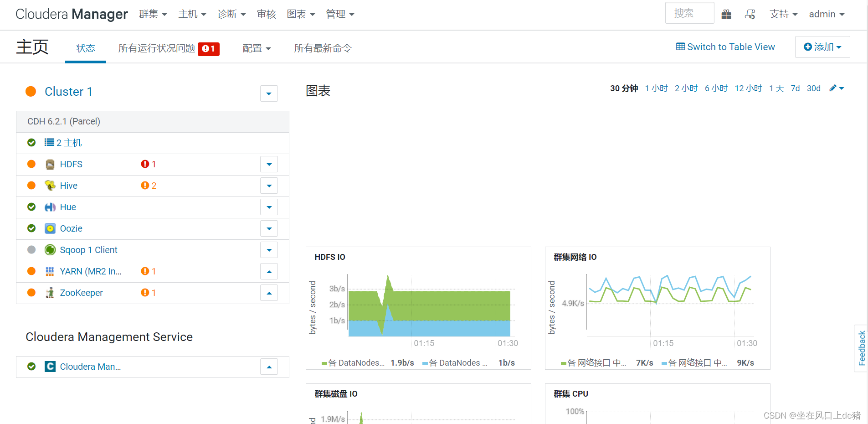The width and height of the screenshot is (868, 424).
Task: Click the YARN service icon
Action: 50,271
